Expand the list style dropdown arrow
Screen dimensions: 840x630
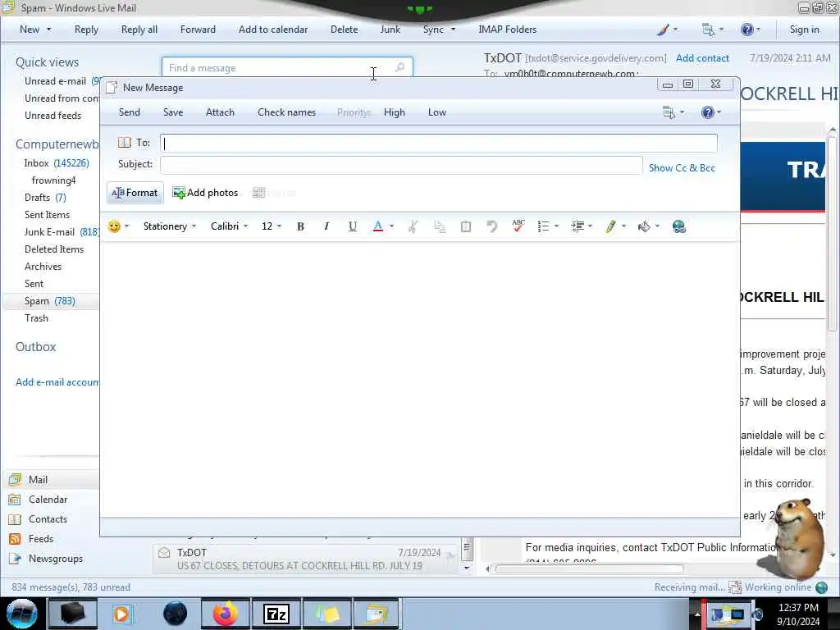point(557,226)
